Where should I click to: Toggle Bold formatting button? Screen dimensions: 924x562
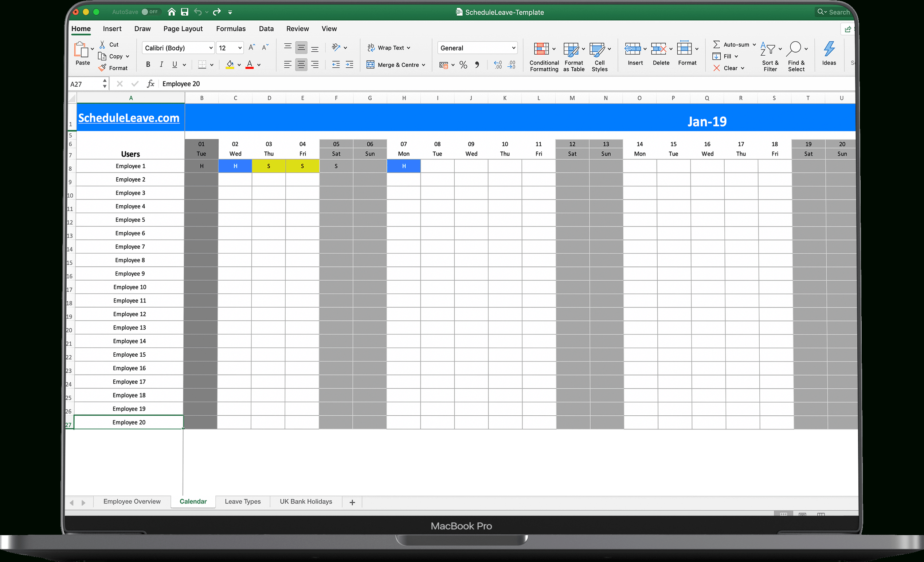click(x=147, y=64)
